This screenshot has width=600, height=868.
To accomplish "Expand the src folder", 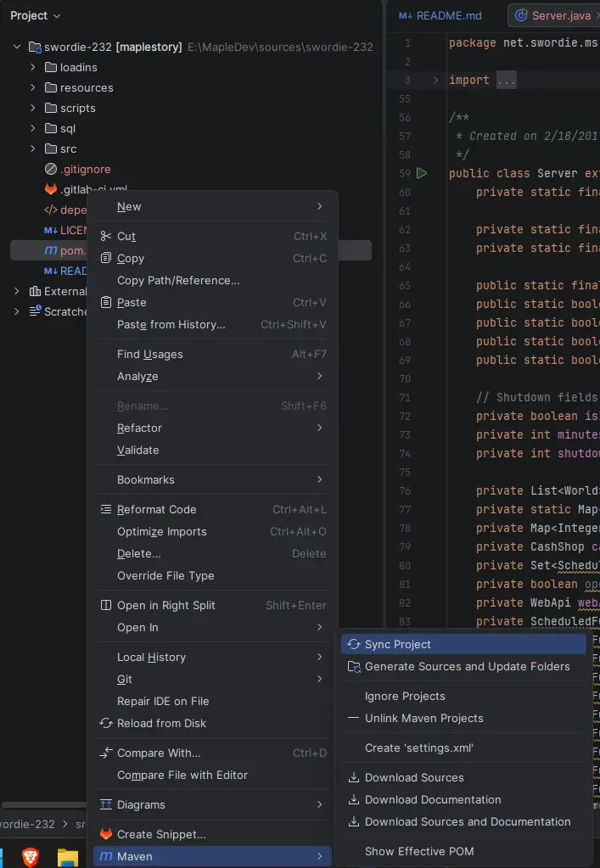I will [x=32, y=149].
